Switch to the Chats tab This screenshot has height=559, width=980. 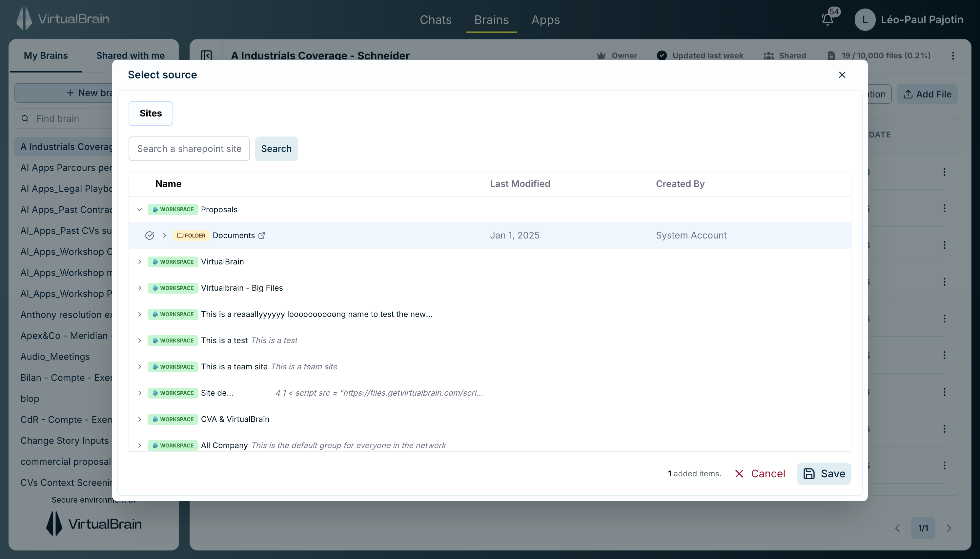tap(436, 20)
